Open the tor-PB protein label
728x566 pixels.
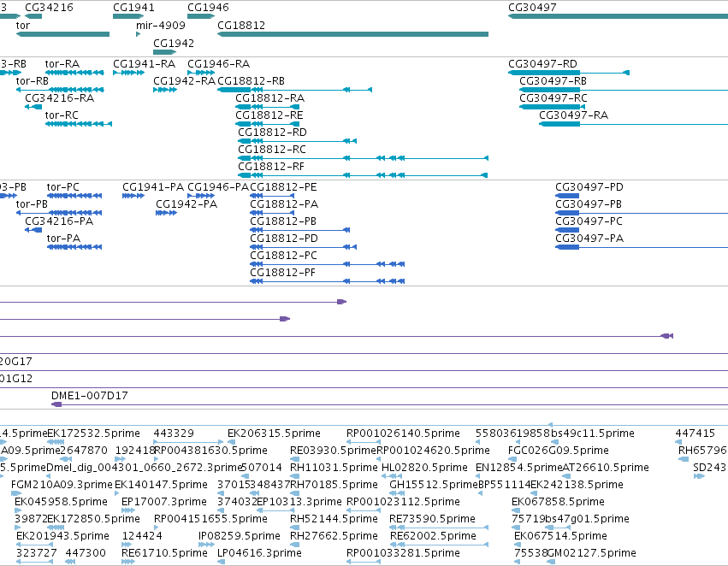click(32, 204)
